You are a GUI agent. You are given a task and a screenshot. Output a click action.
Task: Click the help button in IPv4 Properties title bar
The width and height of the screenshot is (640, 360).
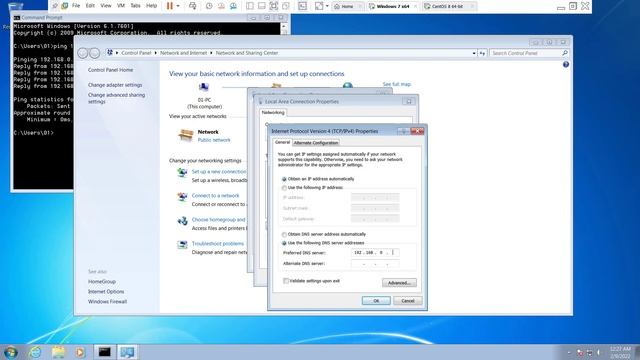404,131
